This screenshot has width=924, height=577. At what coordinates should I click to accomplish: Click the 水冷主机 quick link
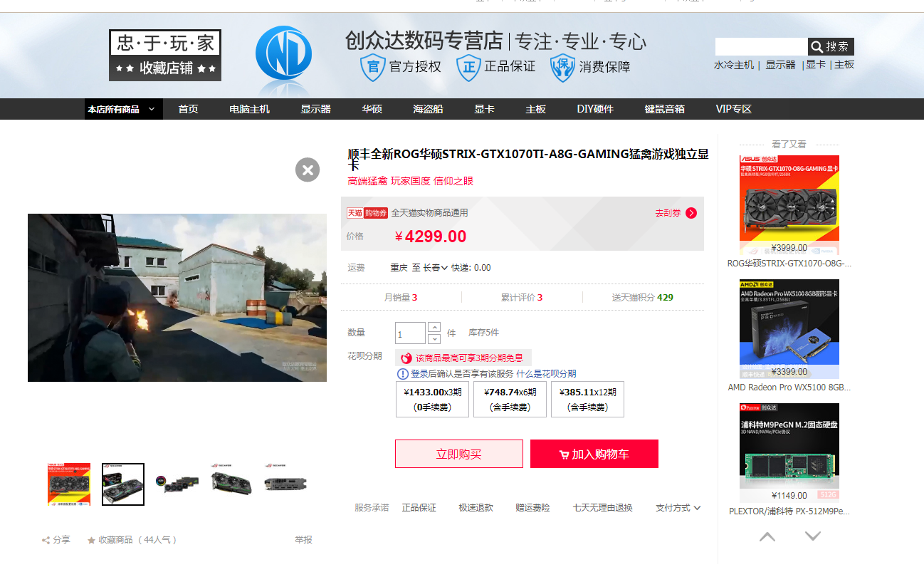[x=734, y=65]
